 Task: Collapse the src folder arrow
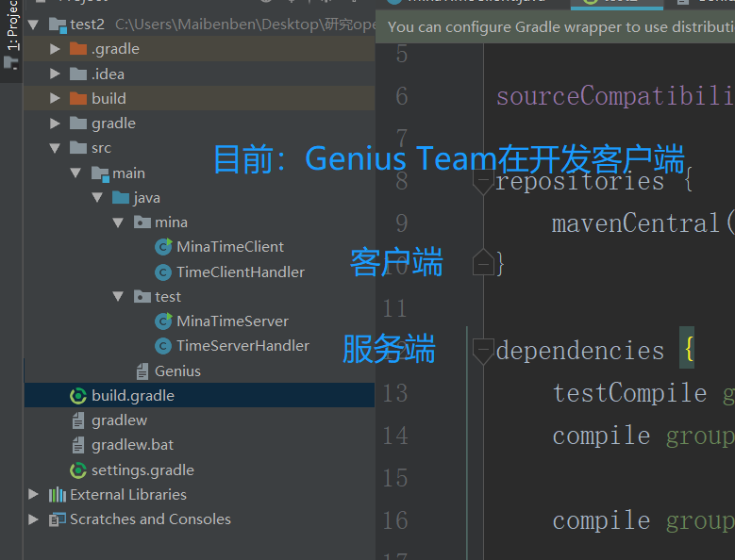tap(55, 148)
